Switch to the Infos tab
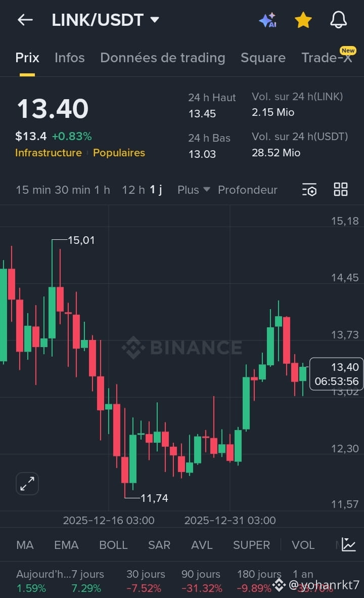The image size is (364, 598). point(69,58)
